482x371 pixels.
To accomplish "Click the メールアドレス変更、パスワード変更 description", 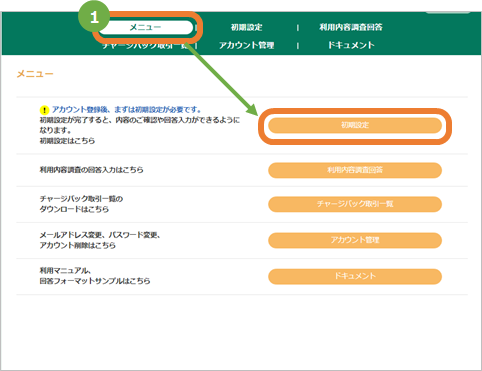I will point(100,235).
